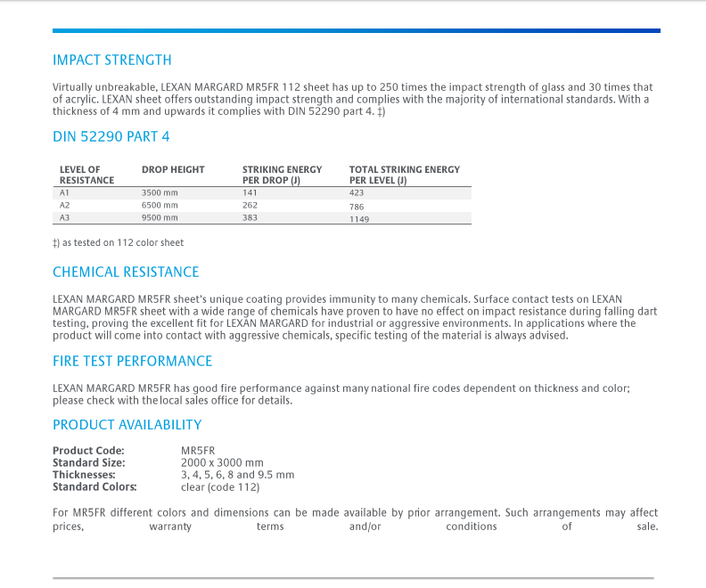Select the A1 resistance level cell
Image resolution: width=706 pixels, height=588 pixels.
[x=64, y=192]
